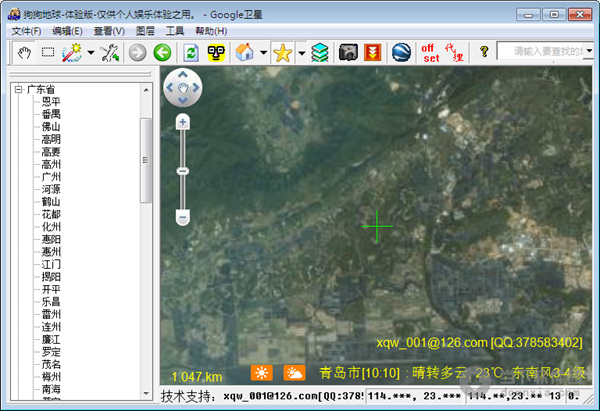Open dropdown arrow beside the star icon
The width and height of the screenshot is (600, 411).
301,53
